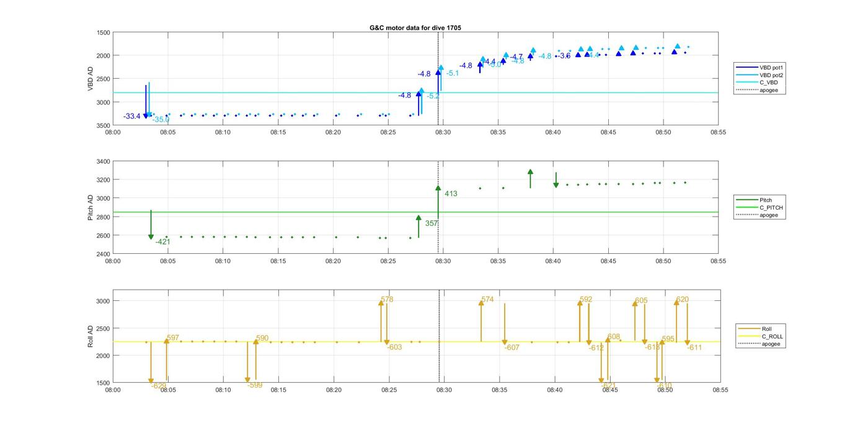Click the '2400' tick on the Pitch axis
The height and width of the screenshot is (430, 868).
click(x=104, y=254)
